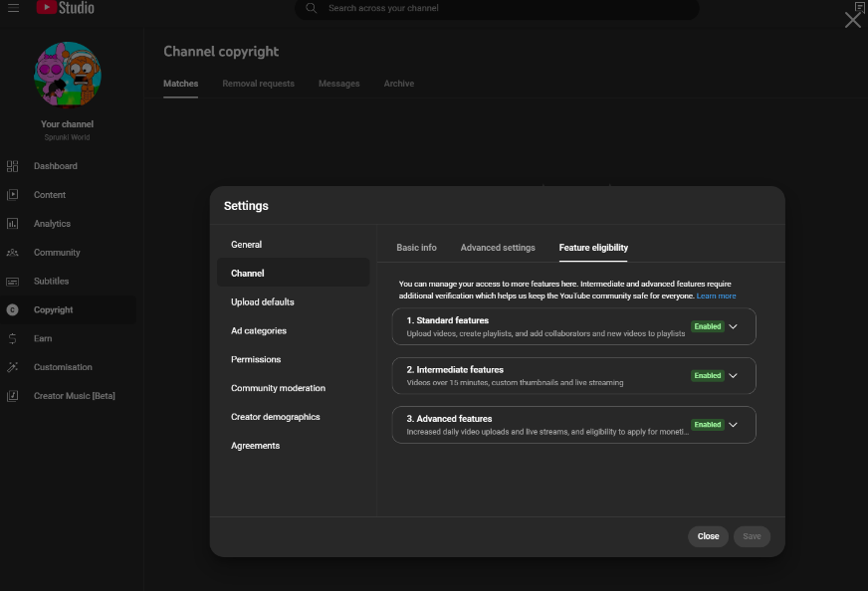Click the Content sidebar icon
Image resolution: width=868 pixels, height=591 pixels.
[12, 195]
